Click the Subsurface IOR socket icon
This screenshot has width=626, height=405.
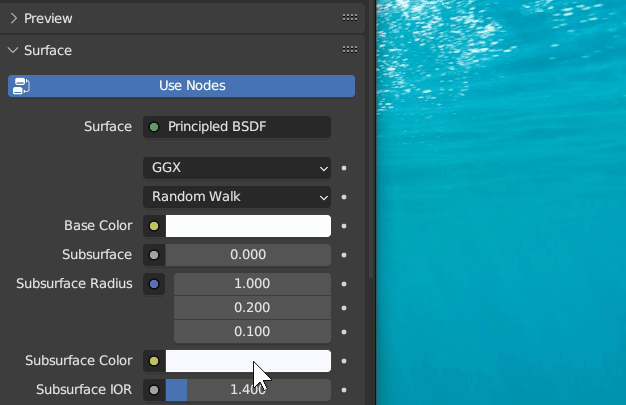[154, 390]
